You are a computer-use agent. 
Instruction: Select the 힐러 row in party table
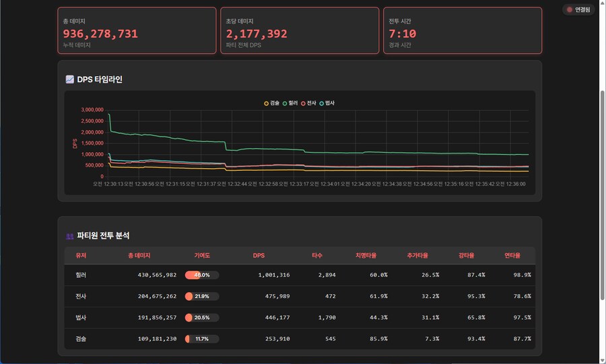(x=81, y=275)
